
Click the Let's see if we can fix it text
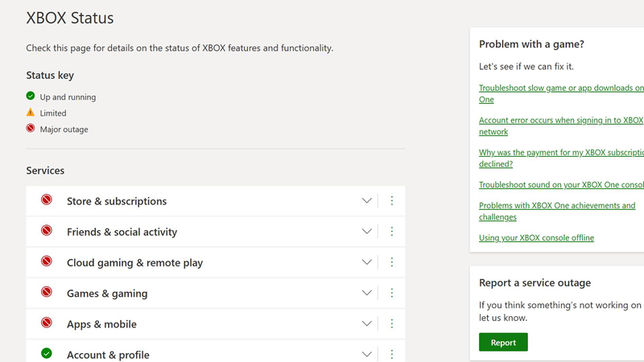tap(526, 67)
